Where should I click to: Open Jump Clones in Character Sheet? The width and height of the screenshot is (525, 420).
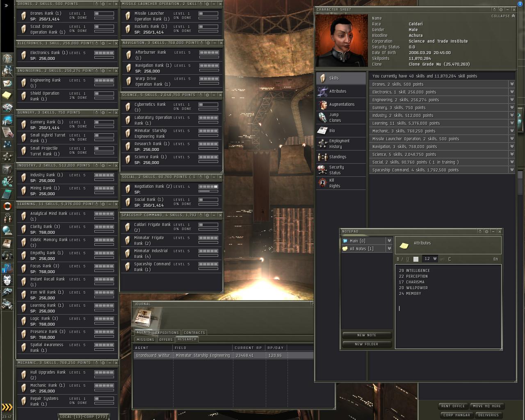pyautogui.click(x=341, y=117)
